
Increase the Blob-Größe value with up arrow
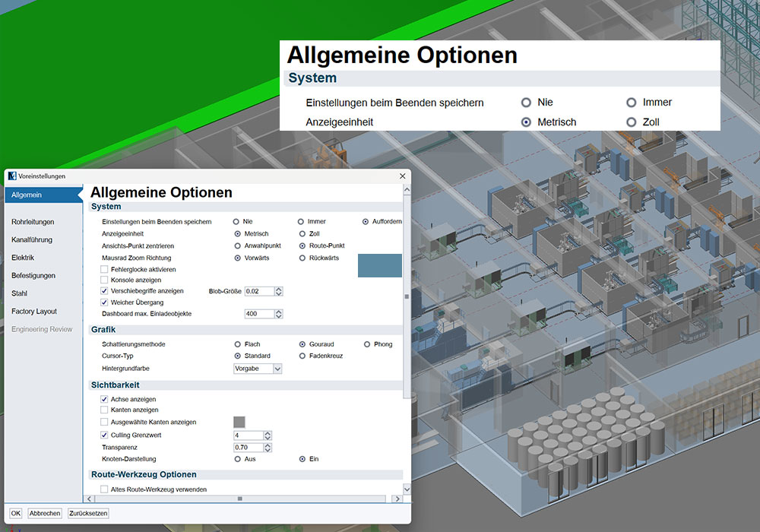[279, 289]
